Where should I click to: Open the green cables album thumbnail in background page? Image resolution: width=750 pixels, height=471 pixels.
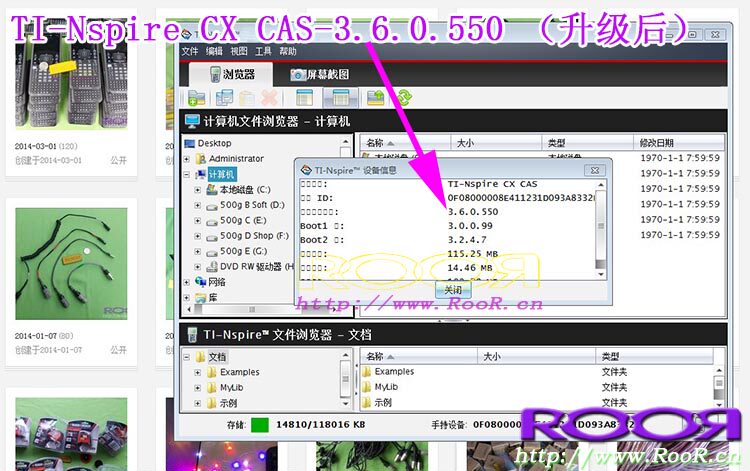pos(71,263)
